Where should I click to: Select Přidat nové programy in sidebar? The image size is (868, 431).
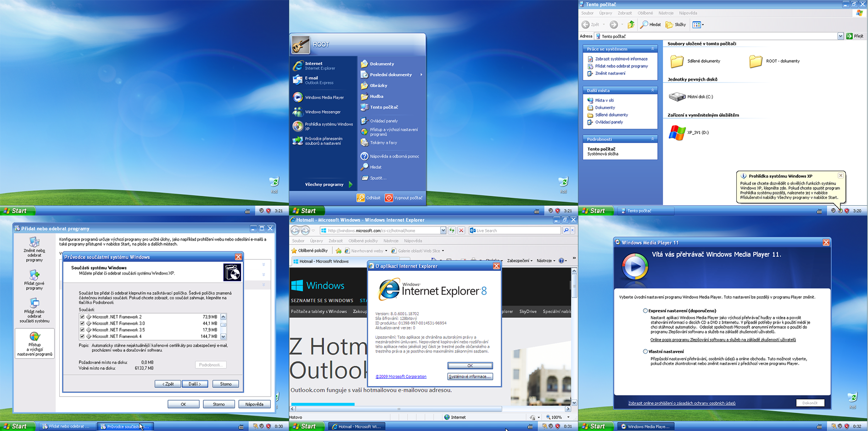(34, 280)
